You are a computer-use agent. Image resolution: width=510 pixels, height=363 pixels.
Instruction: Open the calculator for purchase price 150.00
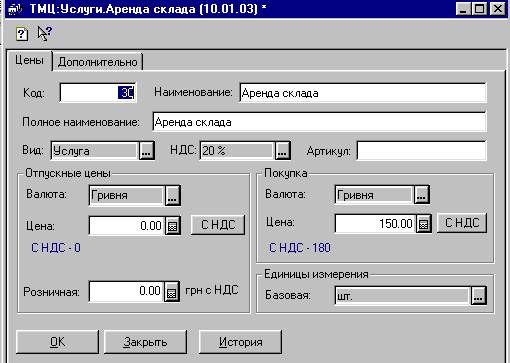tap(424, 224)
